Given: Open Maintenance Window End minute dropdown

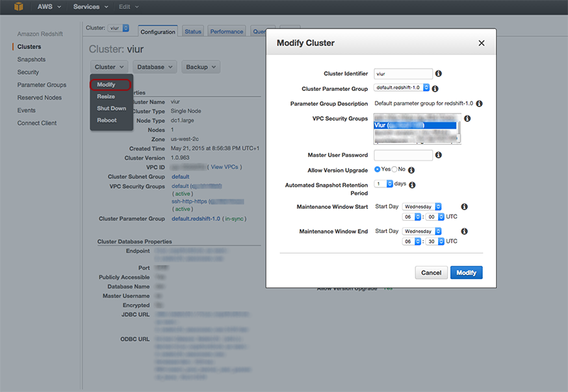Looking at the screenshot, I should [x=435, y=241].
